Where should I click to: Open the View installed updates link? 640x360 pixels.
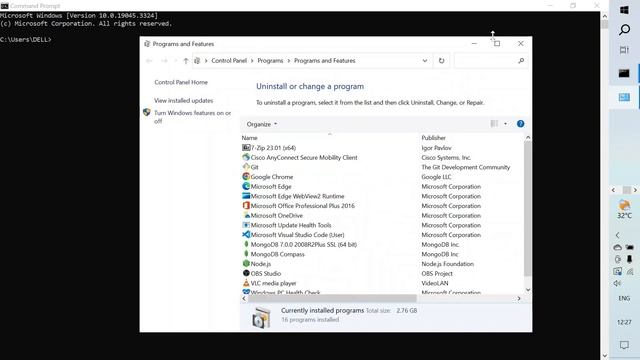184,100
